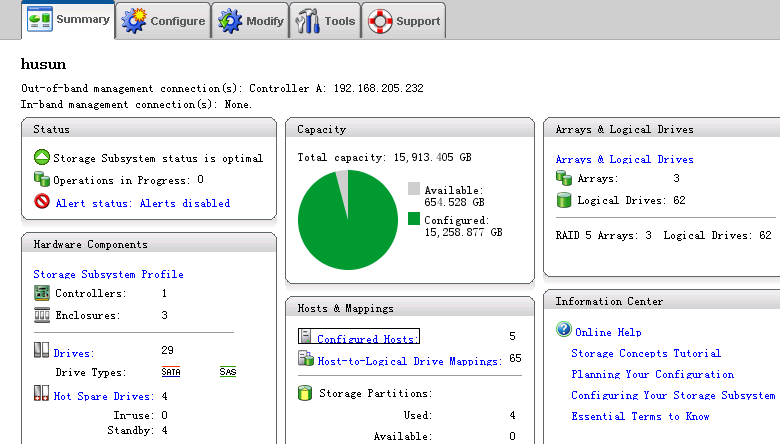Open the Storage Subsystem Profile link
Viewport: 780px width, 444px height.
point(108,274)
